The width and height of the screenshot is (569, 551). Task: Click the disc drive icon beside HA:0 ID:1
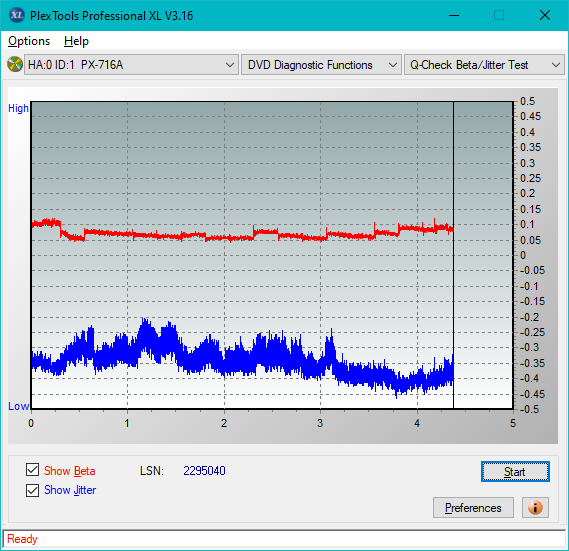coord(15,65)
